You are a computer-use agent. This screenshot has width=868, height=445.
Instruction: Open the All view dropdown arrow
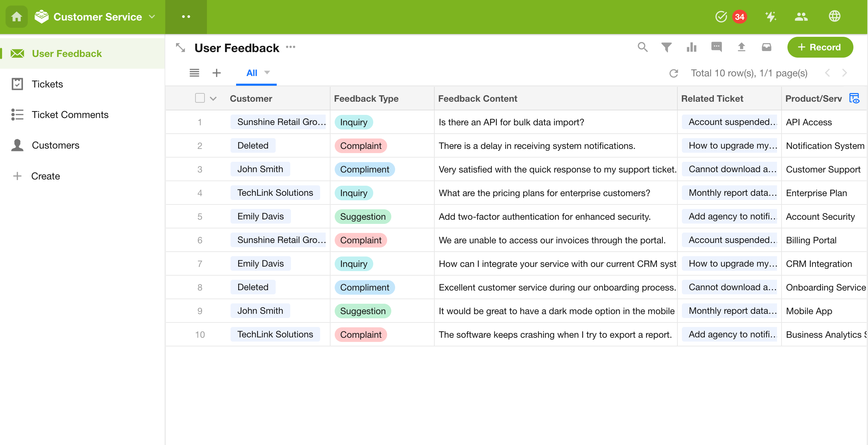click(x=267, y=73)
